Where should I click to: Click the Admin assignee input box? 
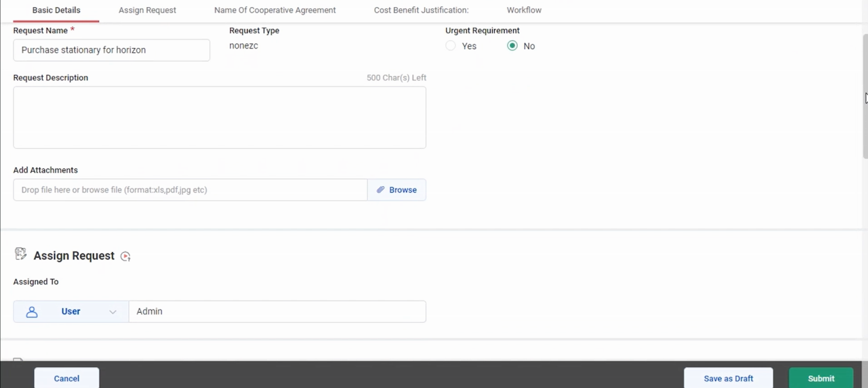point(278,311)
